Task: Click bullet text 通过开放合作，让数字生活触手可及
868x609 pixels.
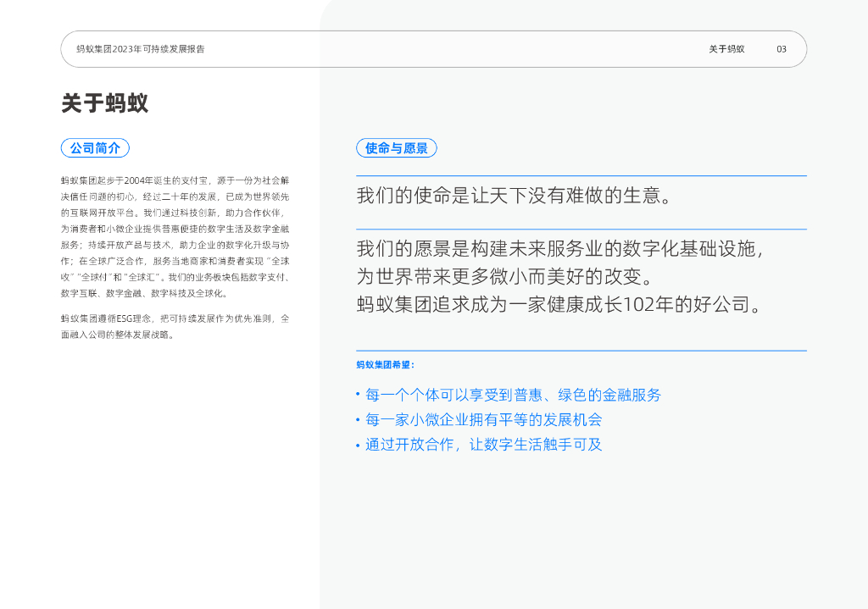Action: tap(483, 444)
